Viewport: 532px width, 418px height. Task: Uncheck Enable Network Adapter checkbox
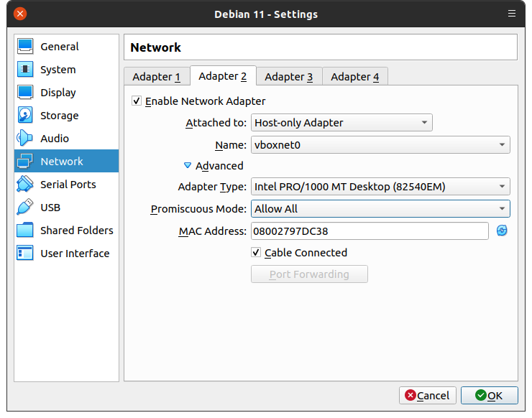137,101
